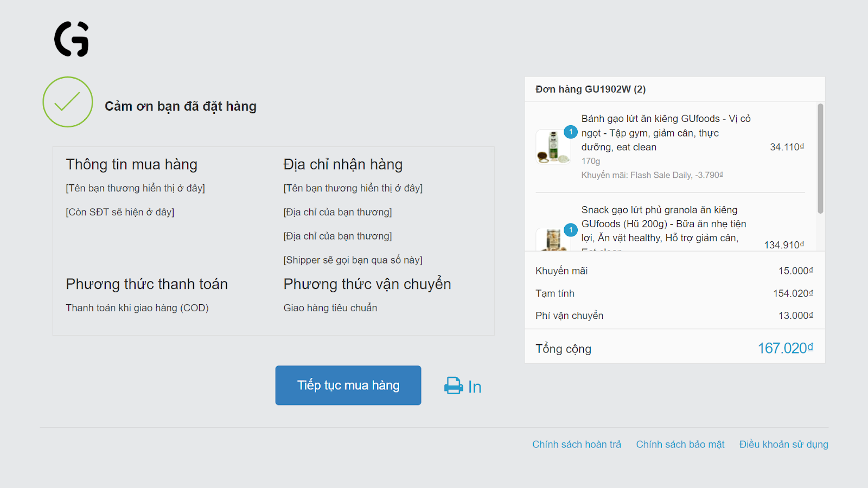
Task: Click the Tổng cộng amount 167.020đ
Action: tap(785, 348)
